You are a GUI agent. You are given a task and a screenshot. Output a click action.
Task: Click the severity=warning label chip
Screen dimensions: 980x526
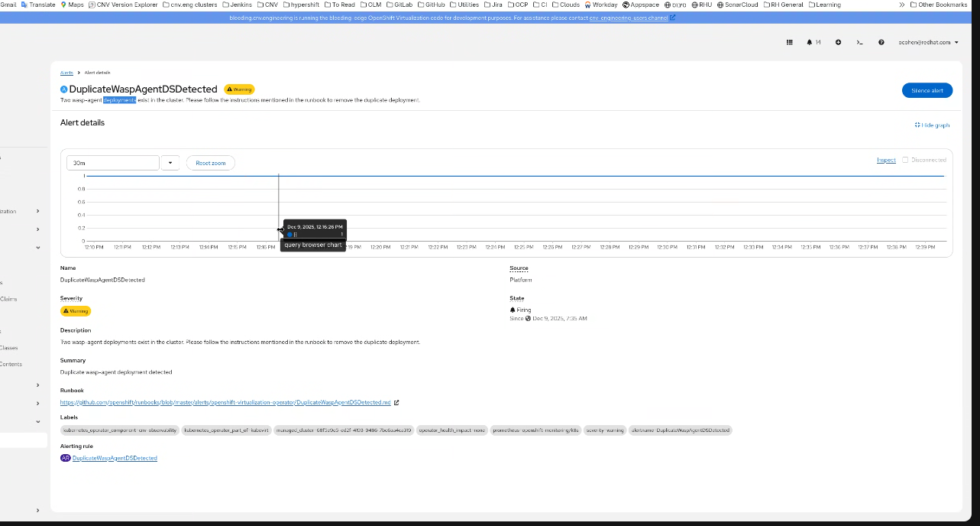[604, 430]
